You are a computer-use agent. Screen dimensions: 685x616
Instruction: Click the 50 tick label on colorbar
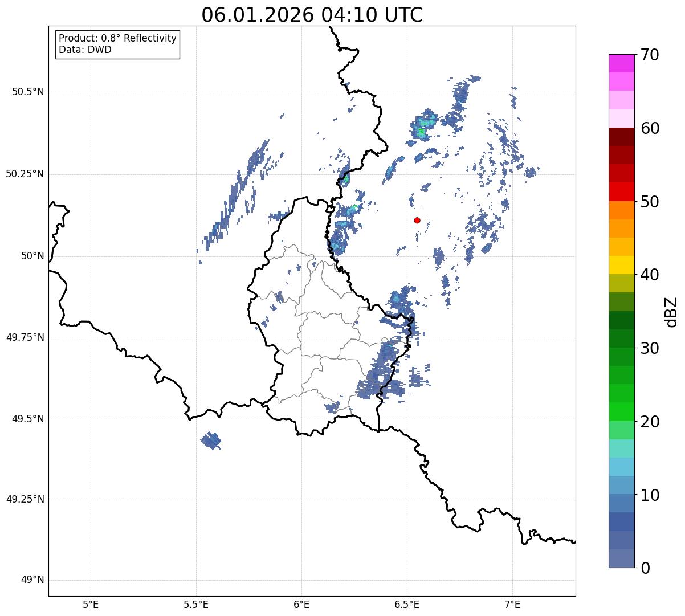[x=650, y=202]
